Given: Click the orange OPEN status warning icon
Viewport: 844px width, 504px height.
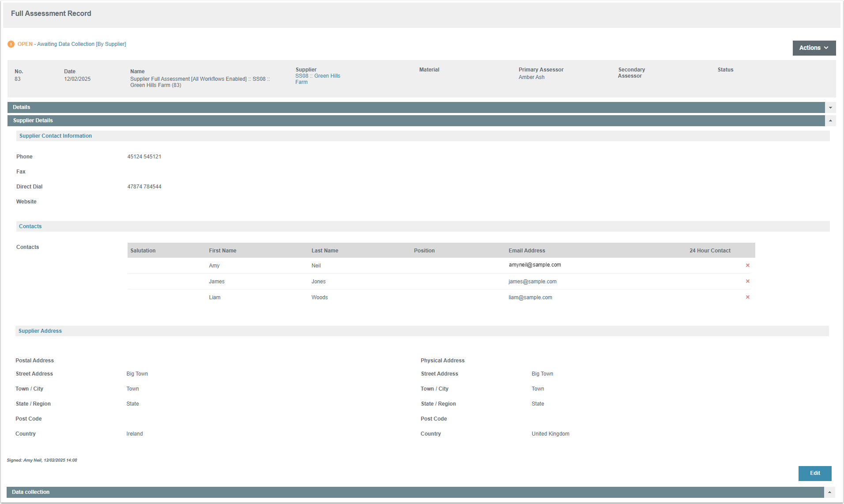Looking at the screenshot, I should 11,44.
